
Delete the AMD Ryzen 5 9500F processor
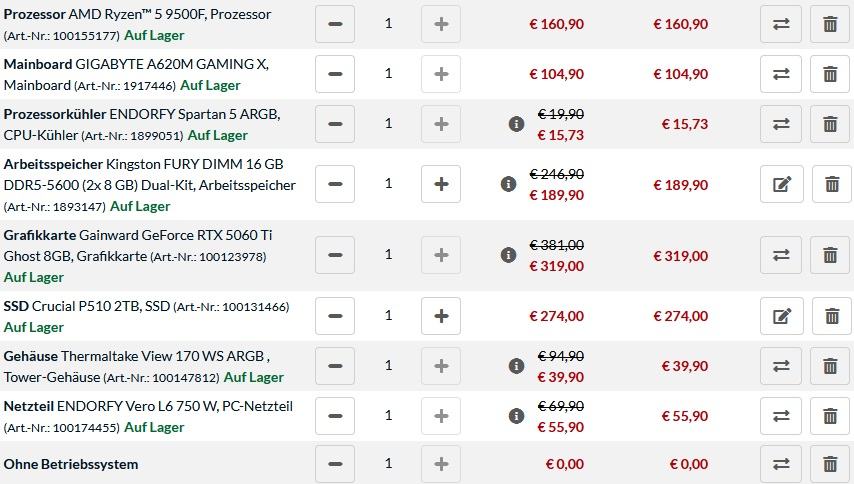(829, 24)
